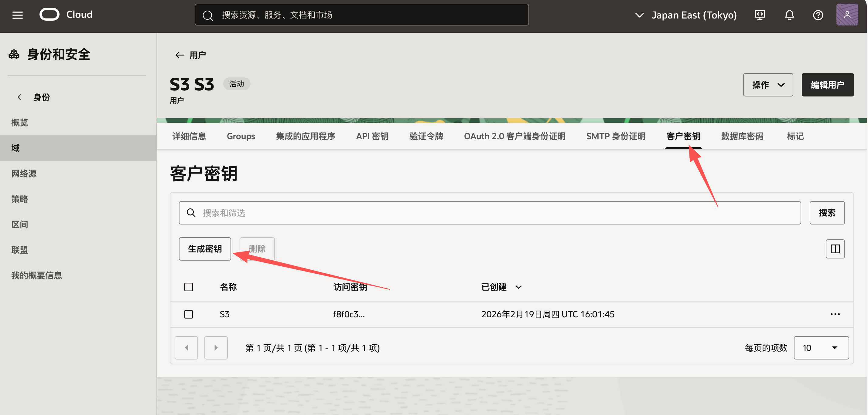Open the user profile avatar menu
This screenshot has width=868, height=415.
(x=847, y=15)
